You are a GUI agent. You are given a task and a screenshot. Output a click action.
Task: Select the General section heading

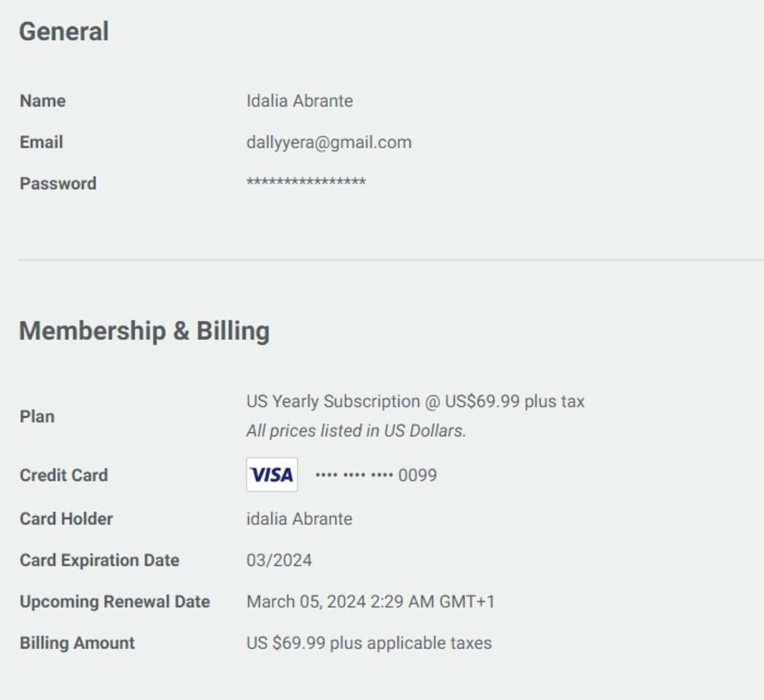tap(64, 31)
